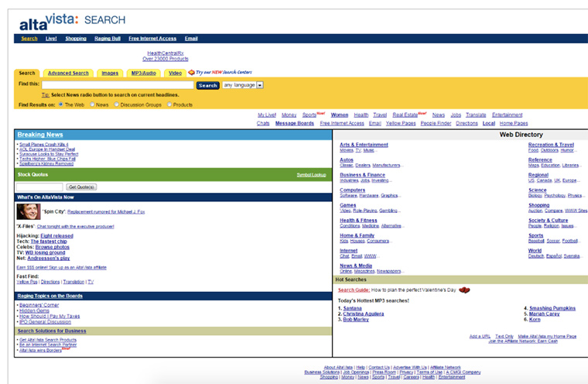Read Small Planes Crash Kills 4 story

click(44, 145)
